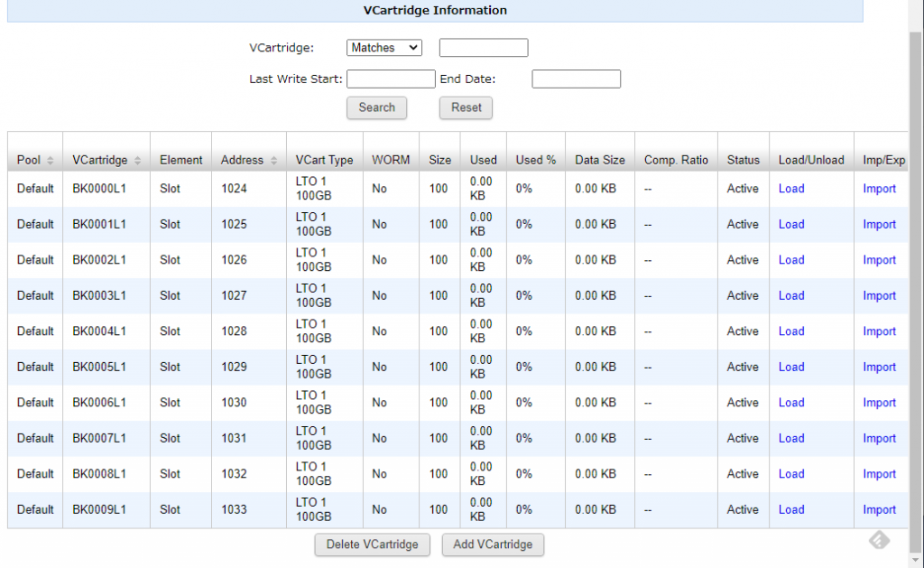Import cartridge BK0007L1

(879, 439)
